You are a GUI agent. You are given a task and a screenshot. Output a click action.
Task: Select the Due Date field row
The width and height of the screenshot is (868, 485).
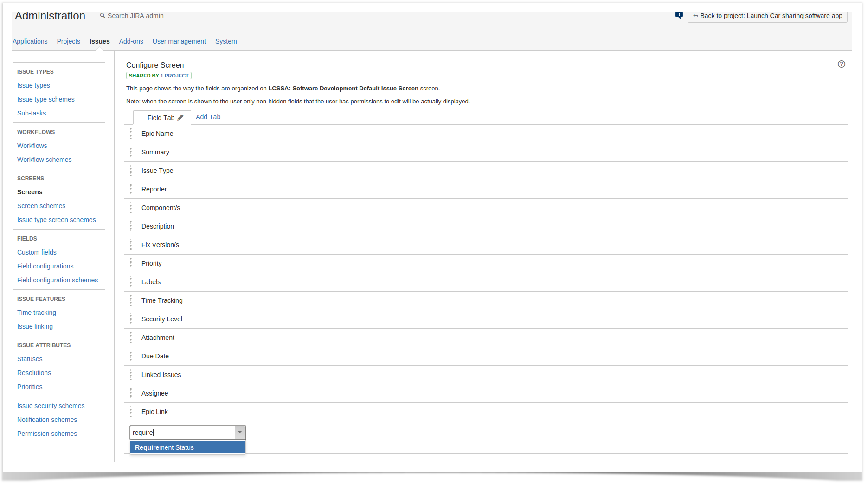[486, 356]
